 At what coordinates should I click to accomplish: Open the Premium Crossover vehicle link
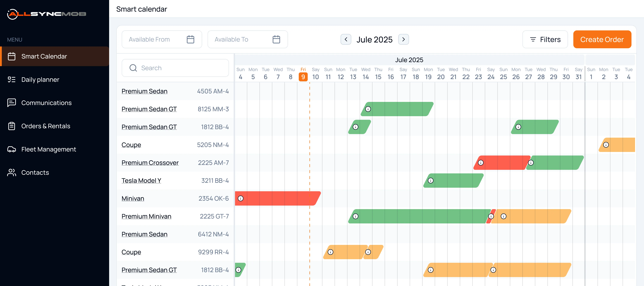150,163
